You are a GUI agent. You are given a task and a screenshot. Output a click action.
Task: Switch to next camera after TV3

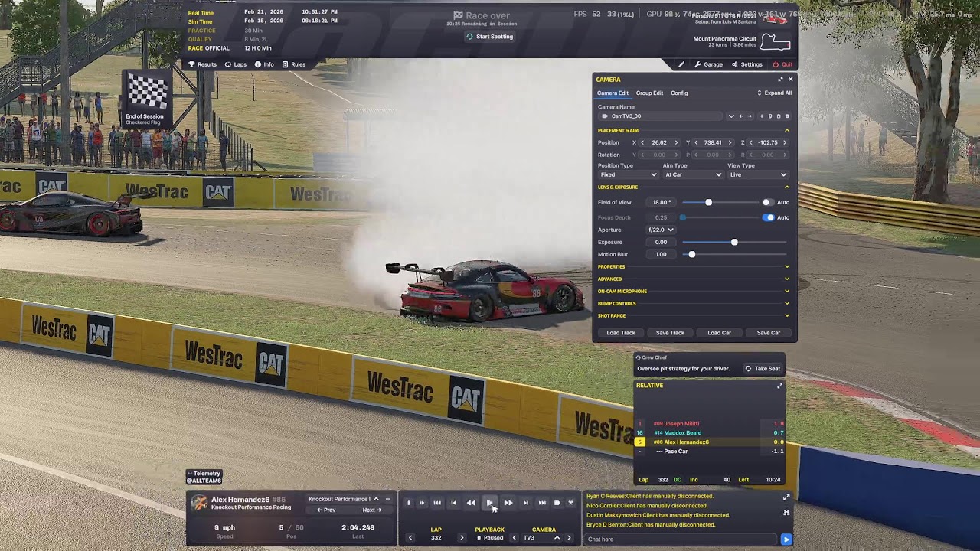569,538
